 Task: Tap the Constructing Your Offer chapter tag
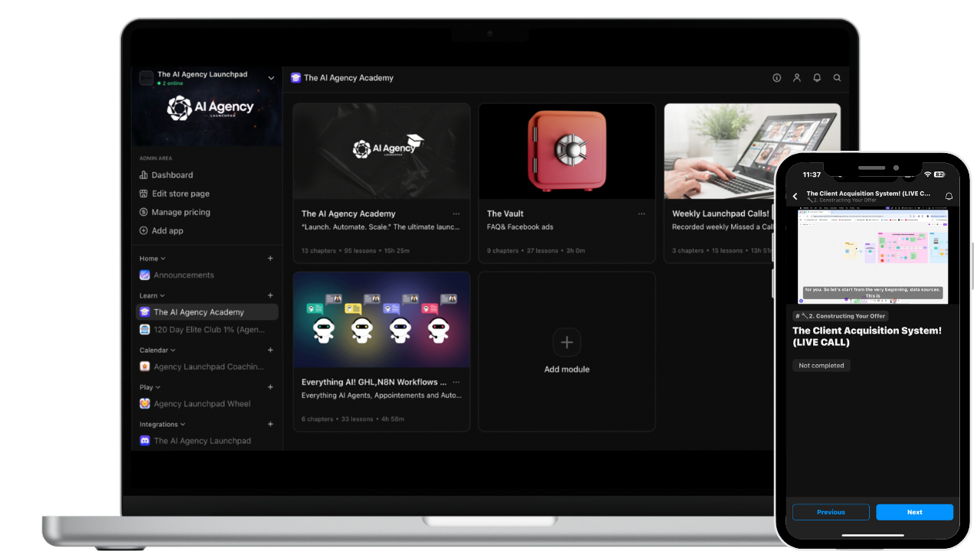841,316
